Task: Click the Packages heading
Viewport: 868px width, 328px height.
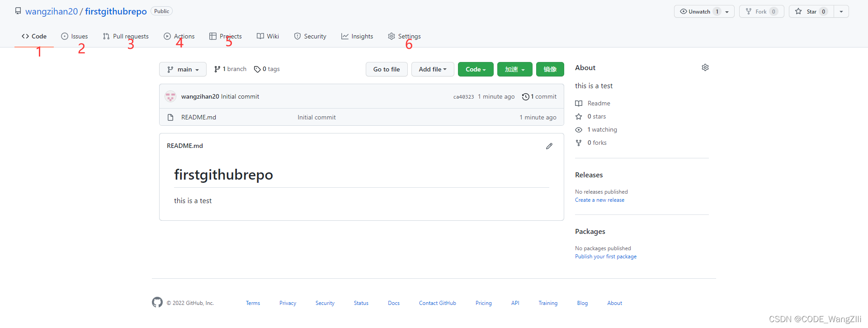Action: click(590, 231)
